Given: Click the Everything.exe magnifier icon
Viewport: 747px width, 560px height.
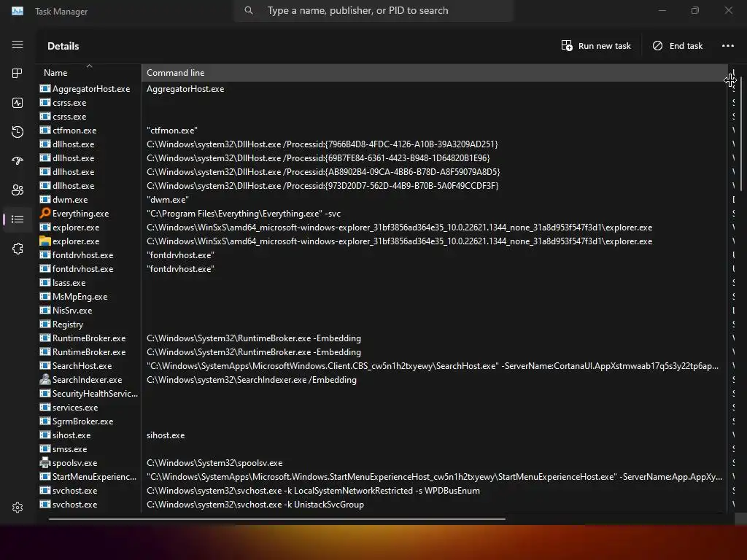Looking at the screenshot, I should (45, 213).
